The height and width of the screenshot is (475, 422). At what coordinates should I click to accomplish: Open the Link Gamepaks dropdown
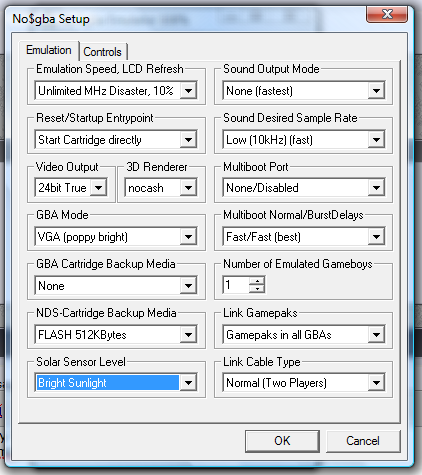[304, 334]
